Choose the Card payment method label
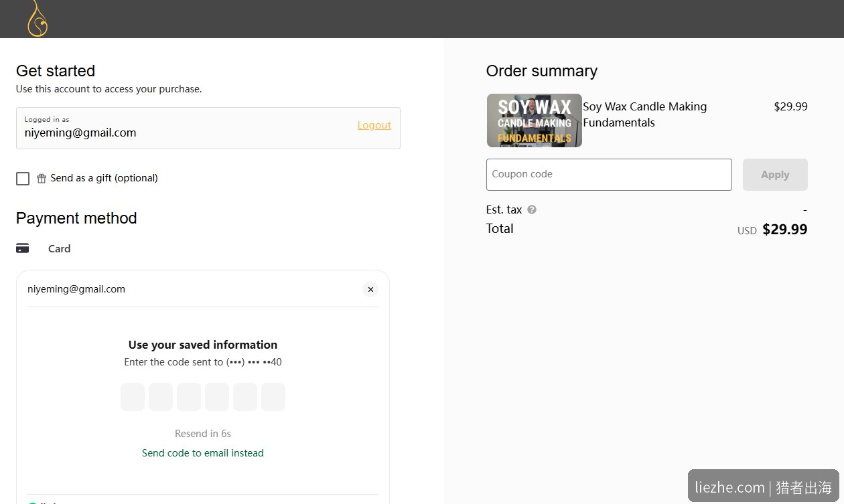 [59, 248]
